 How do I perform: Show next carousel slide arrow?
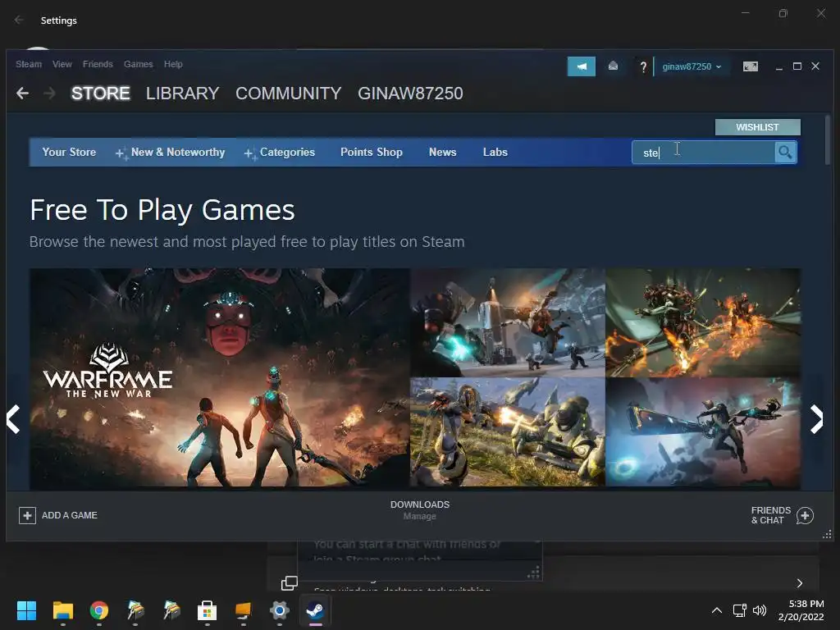[816, 418]
